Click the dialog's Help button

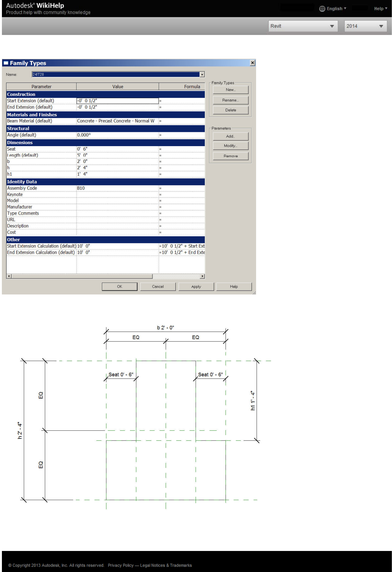click(x=234, y=287)
